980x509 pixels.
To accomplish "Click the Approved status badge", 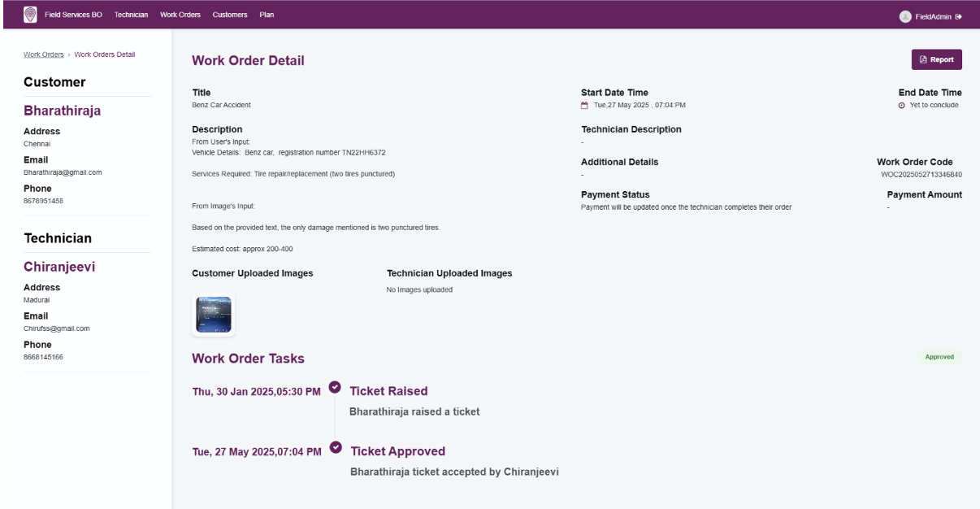I will [939, 357].
